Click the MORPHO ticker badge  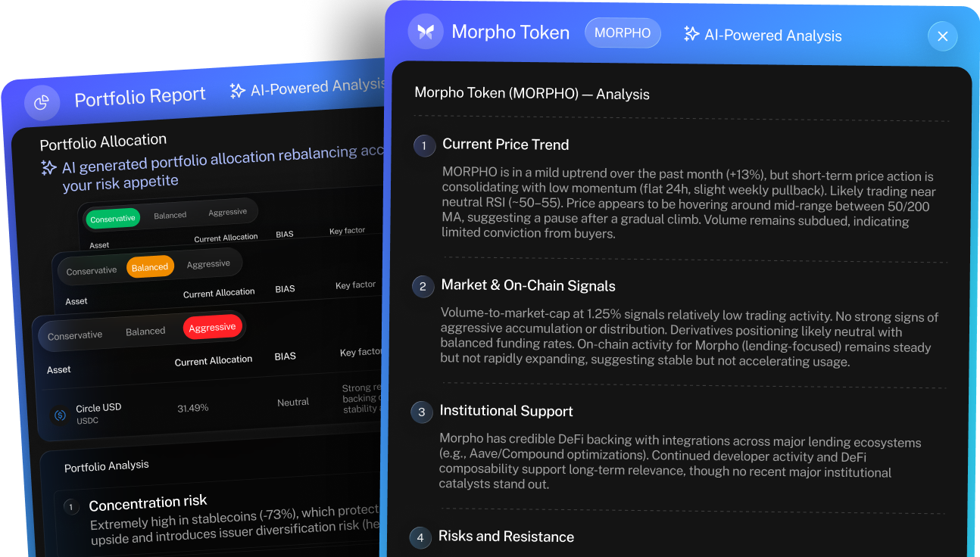coord(623,33)
